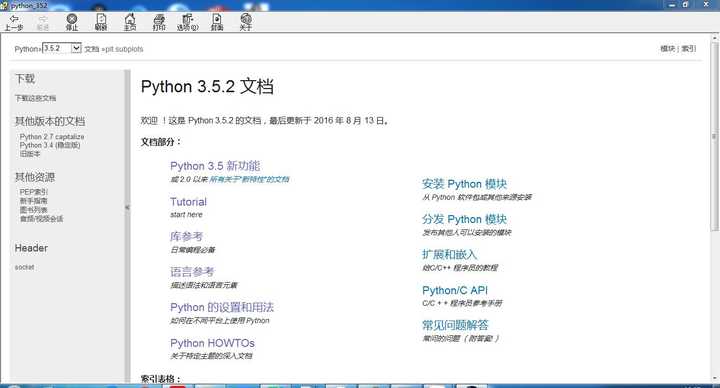Open the 安装 Python 模块 link
Image resolution: width=720 pixels, height=388 pixels.
tap(464, 184)
